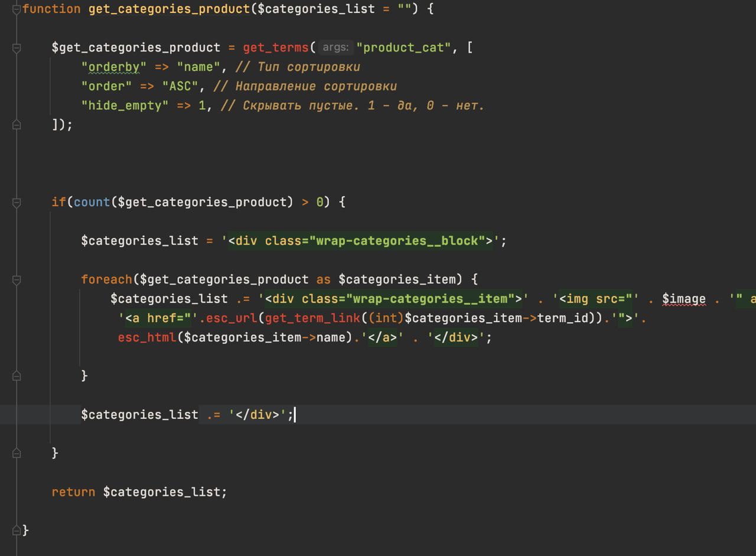Image resolution: width=756 pixels, height=556 pixels.
Task: Click the '<img src="' string
Action: [x=596, y=298]
